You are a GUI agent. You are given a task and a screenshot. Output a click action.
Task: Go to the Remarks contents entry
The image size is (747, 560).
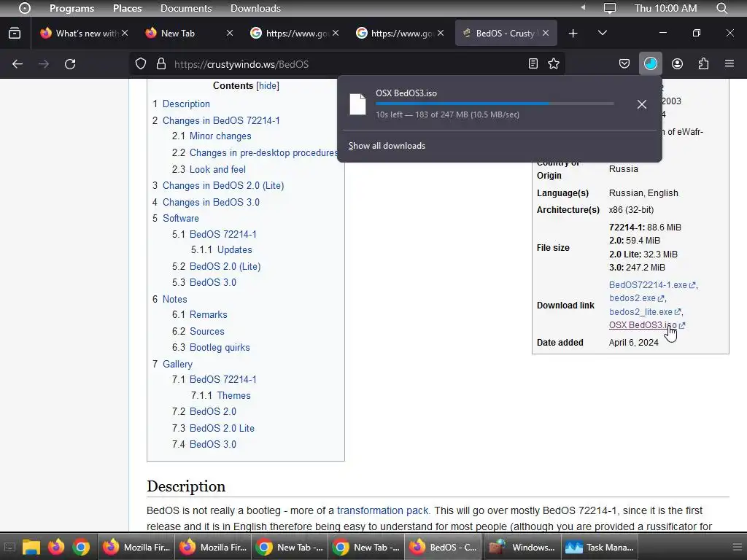click(208, 315)
